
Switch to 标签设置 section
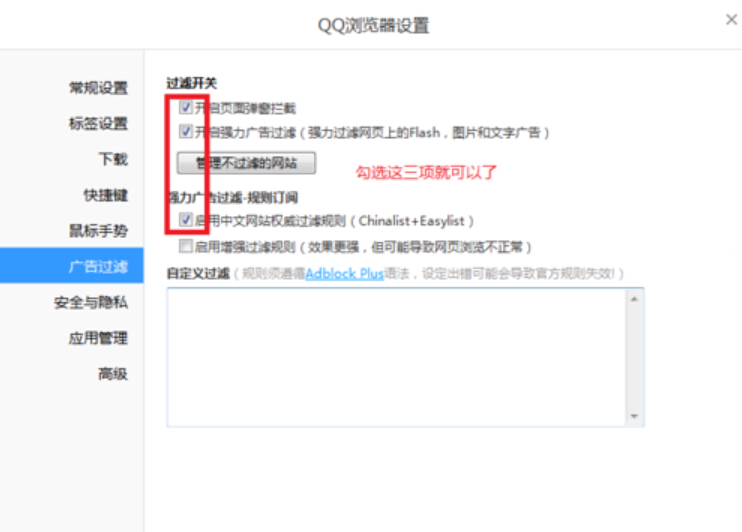[x=98, y=124]
